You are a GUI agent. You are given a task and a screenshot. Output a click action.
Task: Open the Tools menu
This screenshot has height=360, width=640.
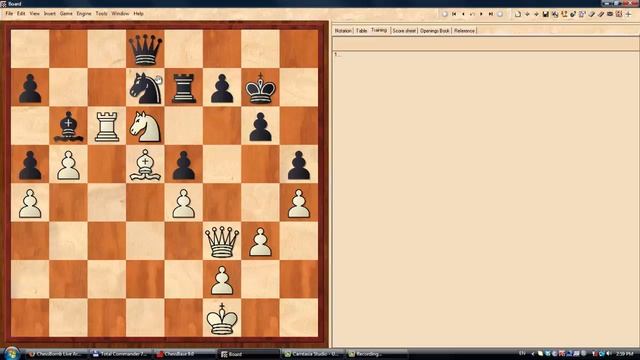coord(101,13)
